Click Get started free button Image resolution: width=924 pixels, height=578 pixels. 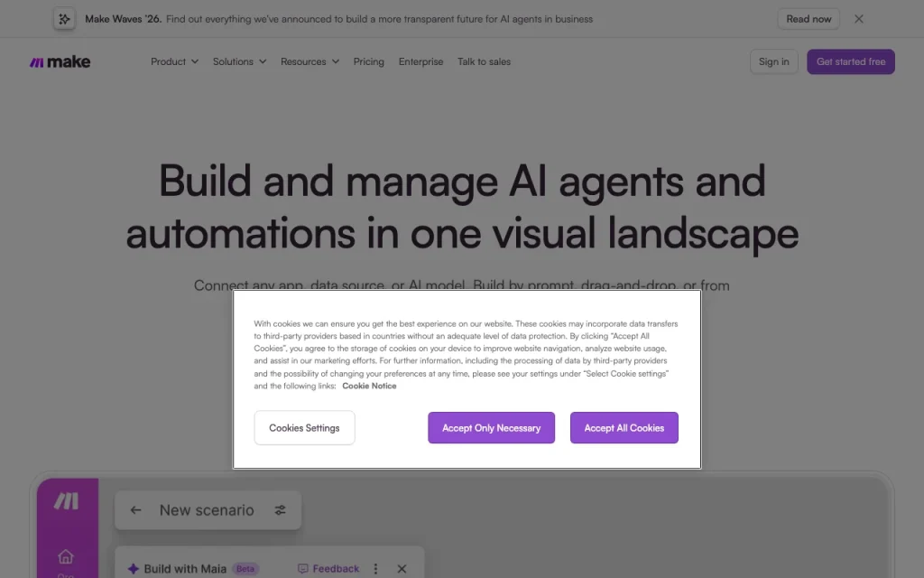850,61
